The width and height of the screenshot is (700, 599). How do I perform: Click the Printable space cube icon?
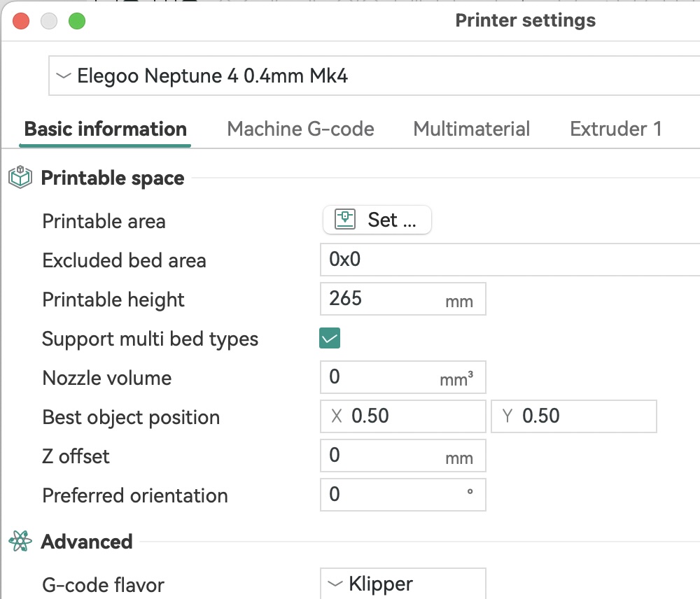click(x=20, y=178)
